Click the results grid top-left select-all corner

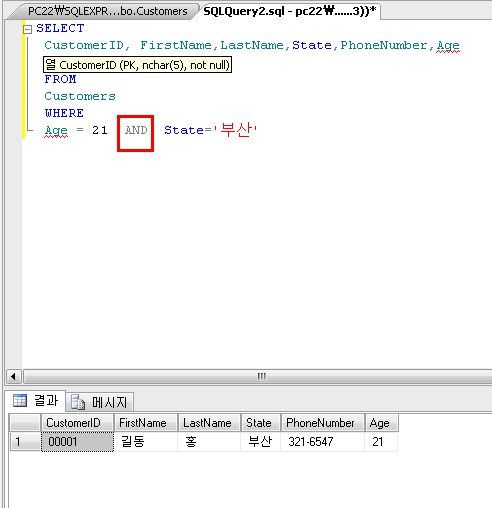click(25, 423)
